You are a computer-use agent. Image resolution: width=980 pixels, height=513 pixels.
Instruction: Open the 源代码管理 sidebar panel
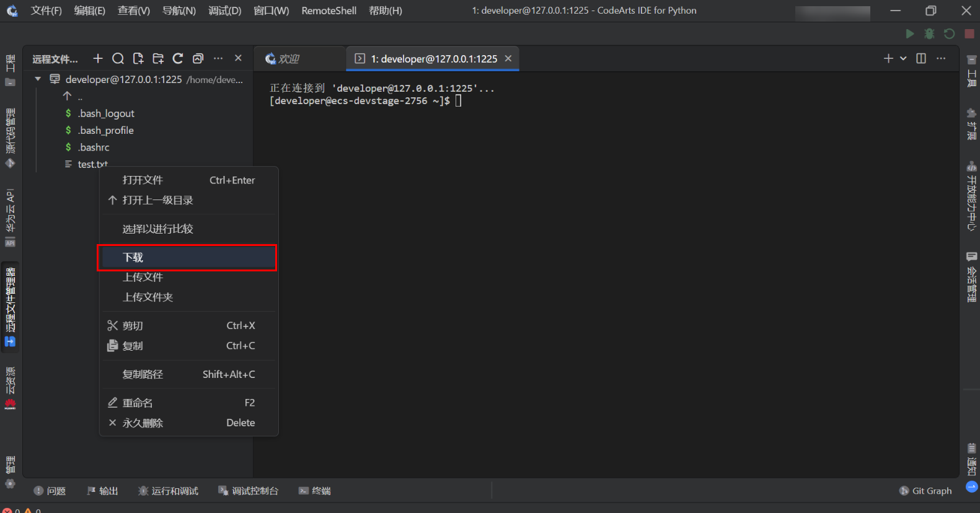click(10, 138)
